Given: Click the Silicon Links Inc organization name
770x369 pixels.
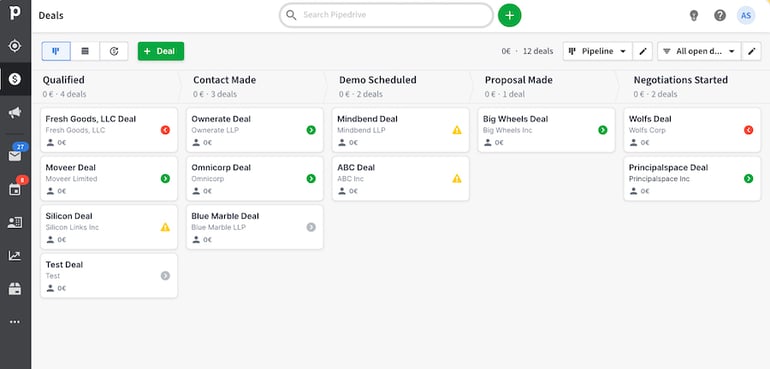Looking at the screenshot, I should point(72,227).
